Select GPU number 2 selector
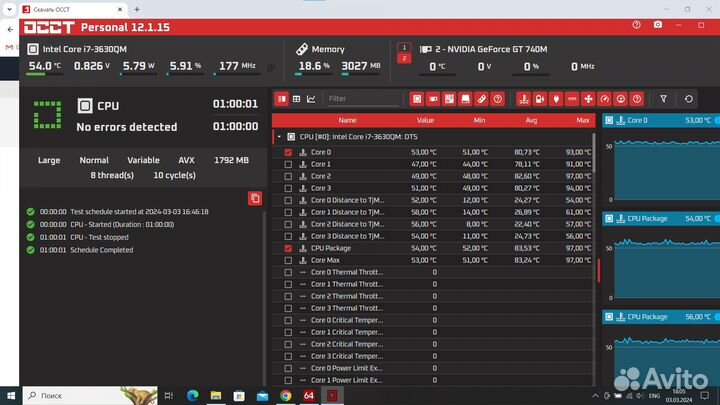Image resolution: width=720 pixels, height=405 pixels. coord(404,59)
